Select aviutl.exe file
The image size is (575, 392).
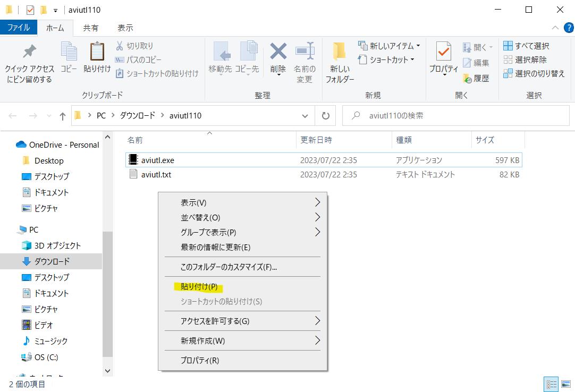click(324, 160)
